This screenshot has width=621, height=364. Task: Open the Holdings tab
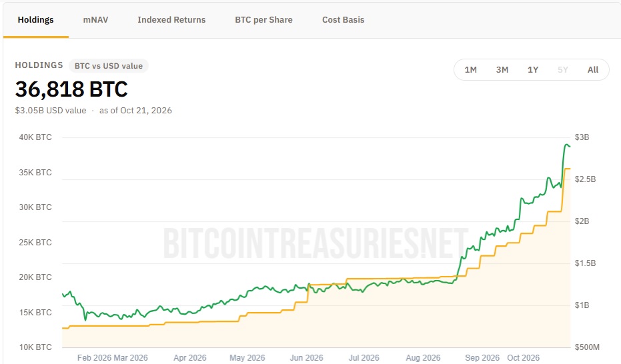[35, 20]
